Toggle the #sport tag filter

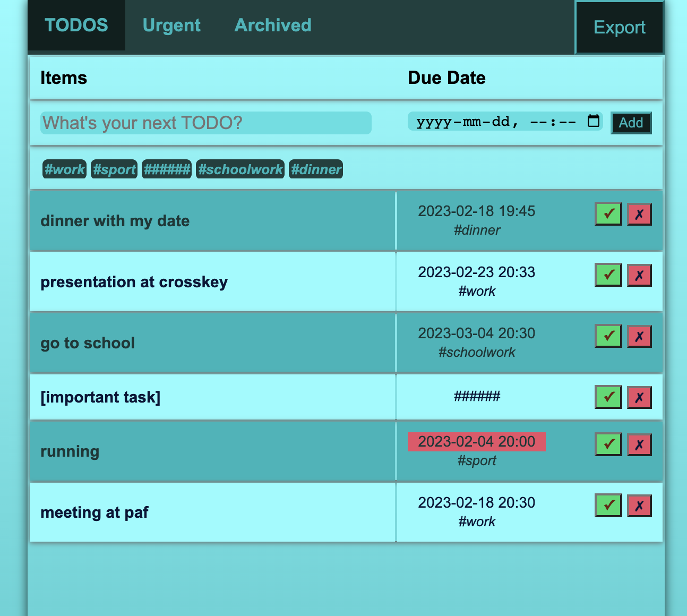point(114,169)
